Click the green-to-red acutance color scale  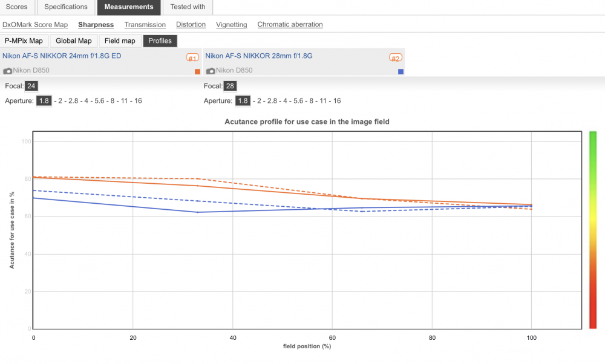click(593, 230)
